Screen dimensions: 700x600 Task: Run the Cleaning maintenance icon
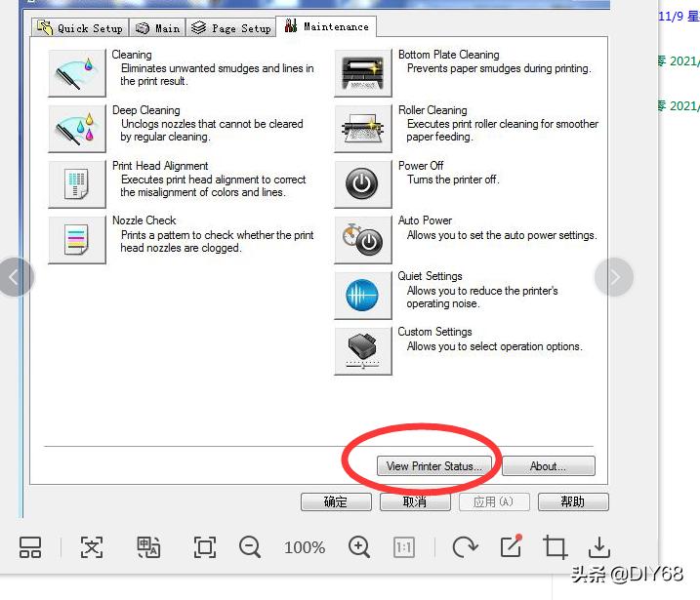click(77, 73)
